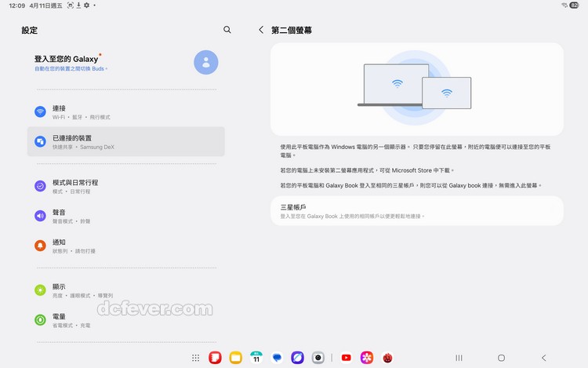Tap 設定 heading text
Screen dimensions: 588x368
[29, 30]
